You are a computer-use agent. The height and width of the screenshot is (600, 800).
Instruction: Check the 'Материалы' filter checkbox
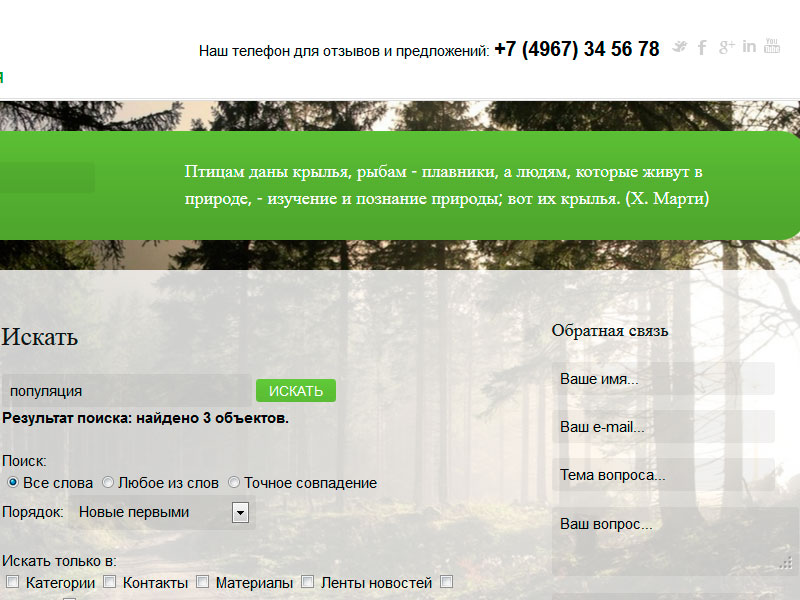(202, 582)
